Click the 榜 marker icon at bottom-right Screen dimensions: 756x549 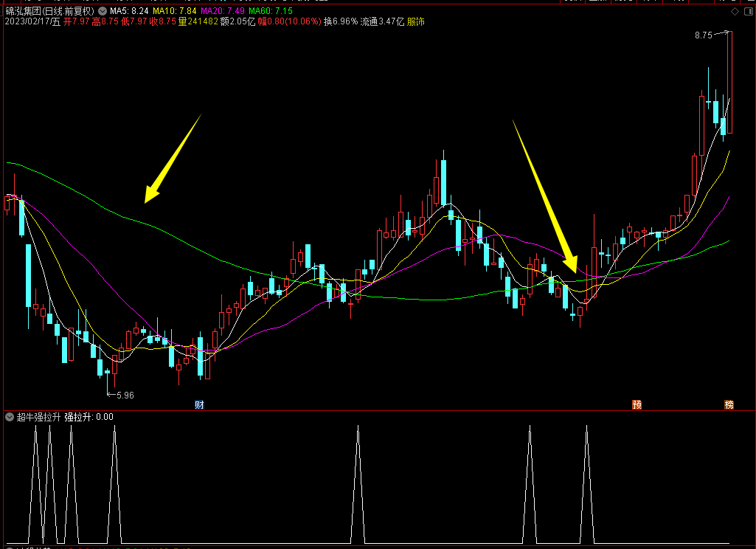729,405
